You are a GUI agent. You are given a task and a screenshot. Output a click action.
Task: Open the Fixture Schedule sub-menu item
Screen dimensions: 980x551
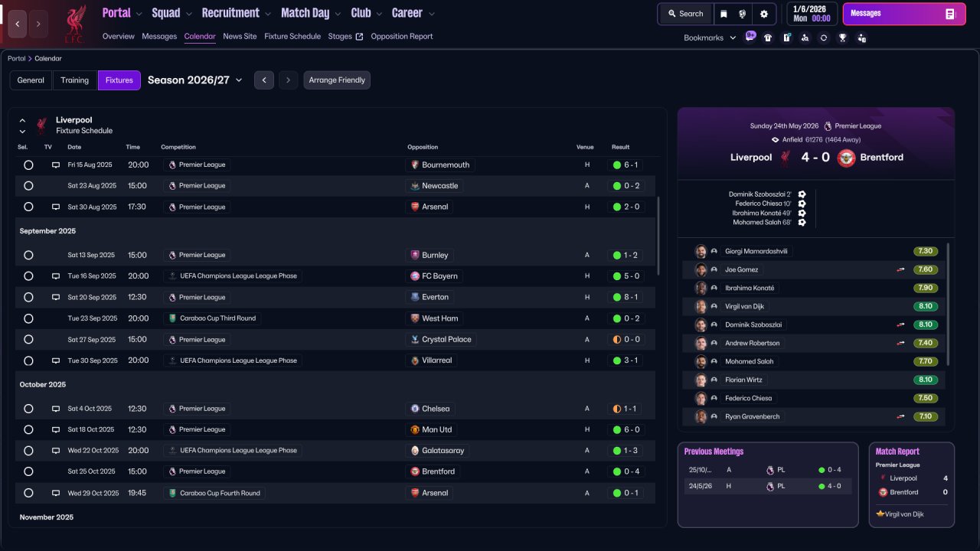pos(292,37)
